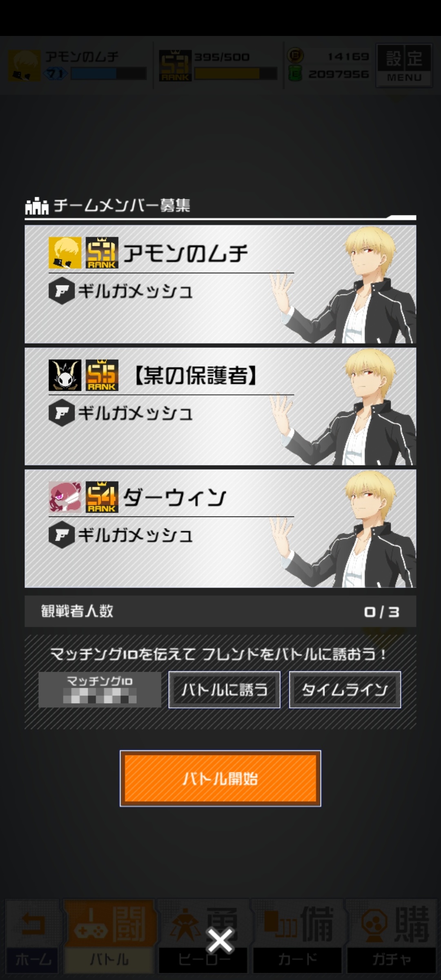The height and width of the screenshot is (980, 441).
Task: Tap the rank 53 badge in first member card
Action: point(102,253)
